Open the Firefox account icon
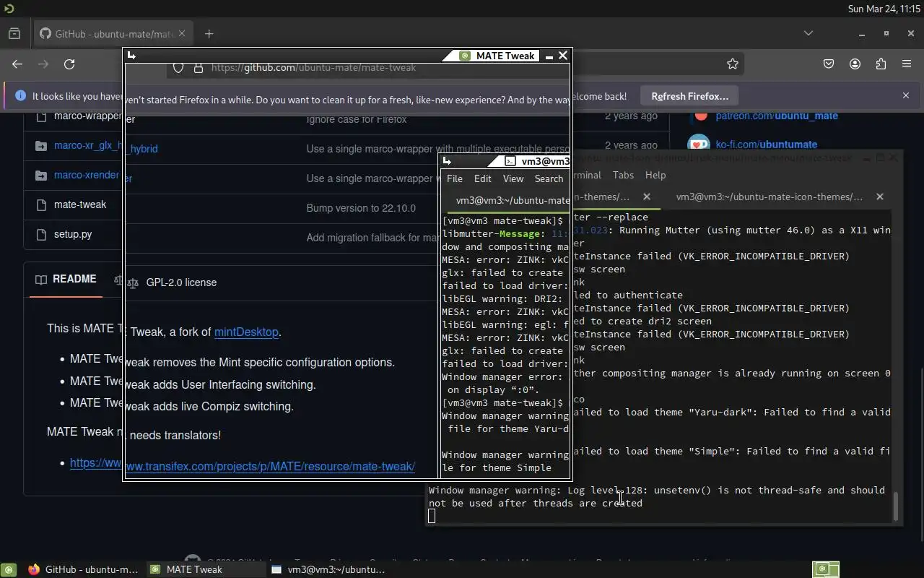 855,64
